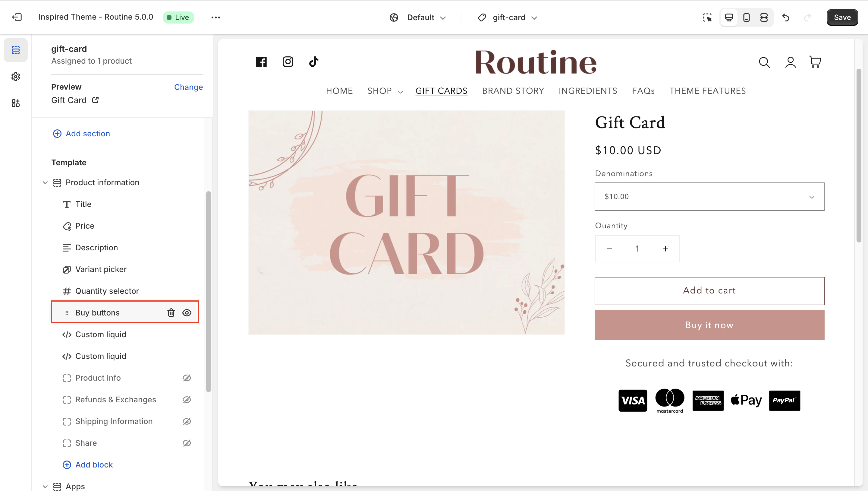Click the undo arrow icon
This screenshot has width=868, height=491.
[786, 17]
